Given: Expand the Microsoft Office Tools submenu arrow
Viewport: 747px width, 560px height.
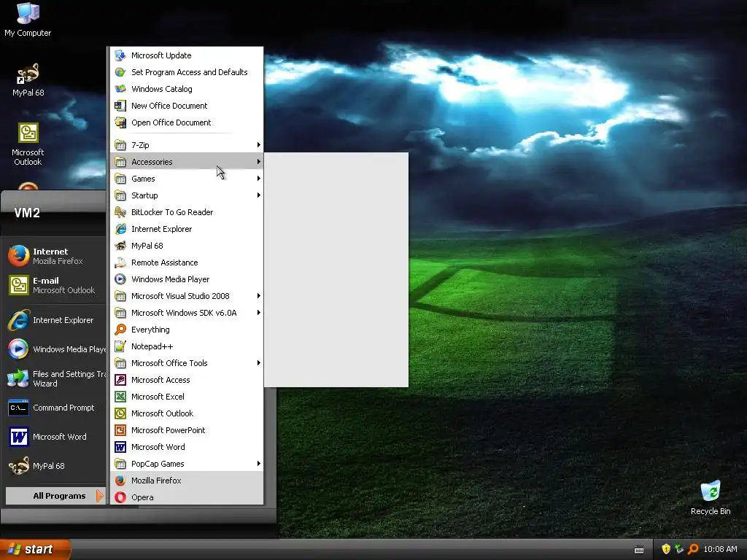Looking at the screenshot, I should coord(259,363).
